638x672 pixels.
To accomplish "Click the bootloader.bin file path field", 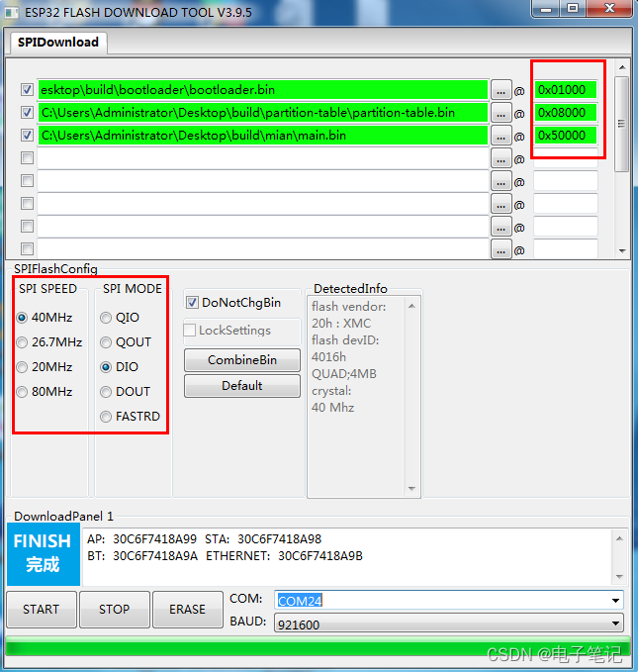I will point(263,90).
